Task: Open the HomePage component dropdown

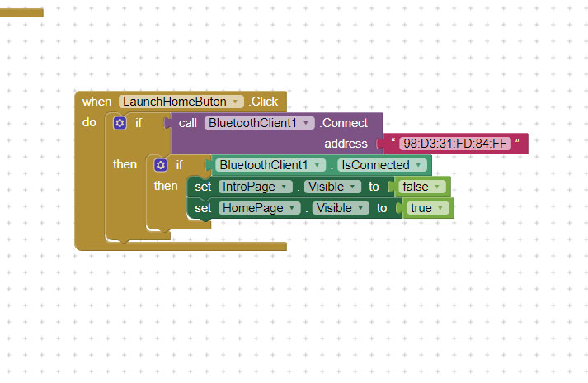Action: (259, 208)
